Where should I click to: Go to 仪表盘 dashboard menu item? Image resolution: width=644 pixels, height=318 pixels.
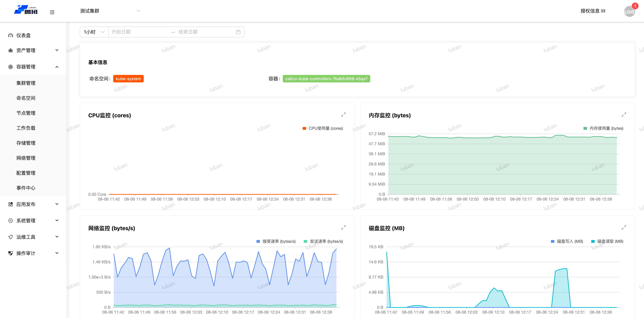click(23, 35)
